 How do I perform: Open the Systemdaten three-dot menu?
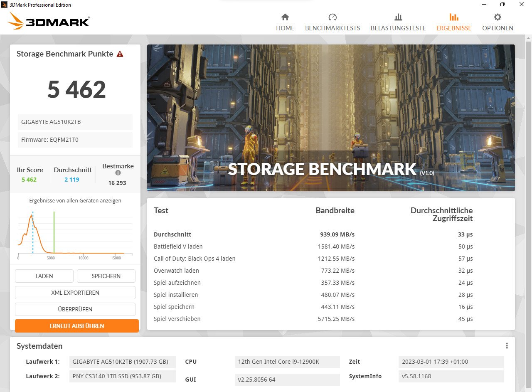click(x=507, y=346)
